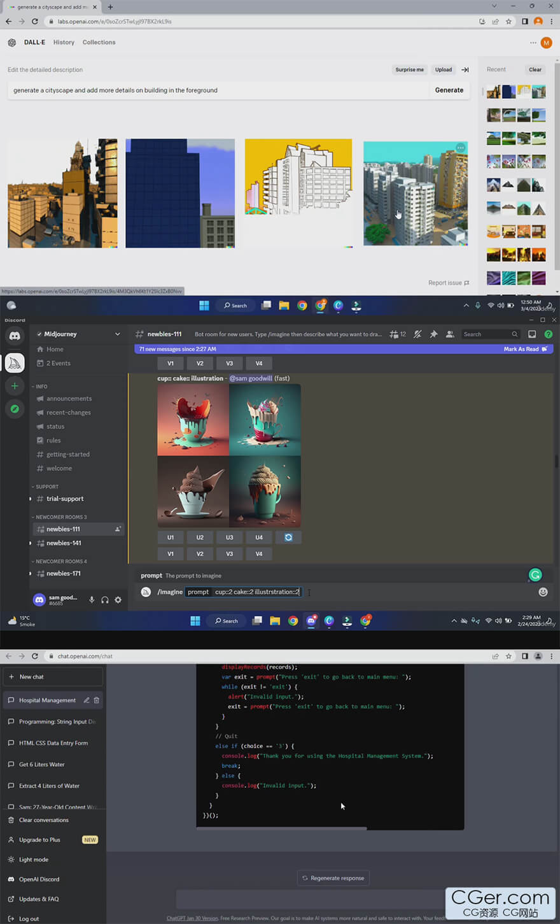Screen dimensions: 560x924
Task: Click the create invite icon on newbies-111
Action: [x=118, y=529]
